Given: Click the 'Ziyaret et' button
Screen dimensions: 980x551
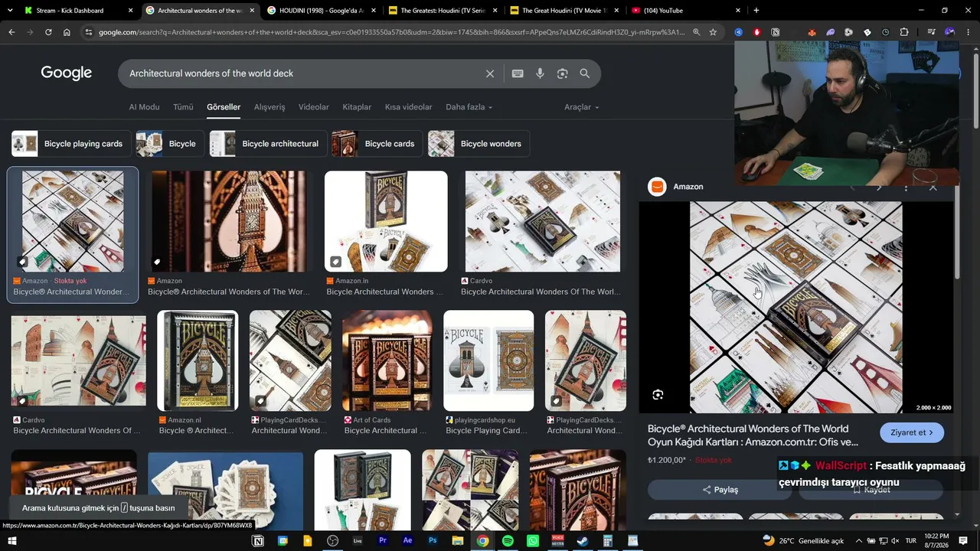Looking at the screenshot, I should point(912,432).
